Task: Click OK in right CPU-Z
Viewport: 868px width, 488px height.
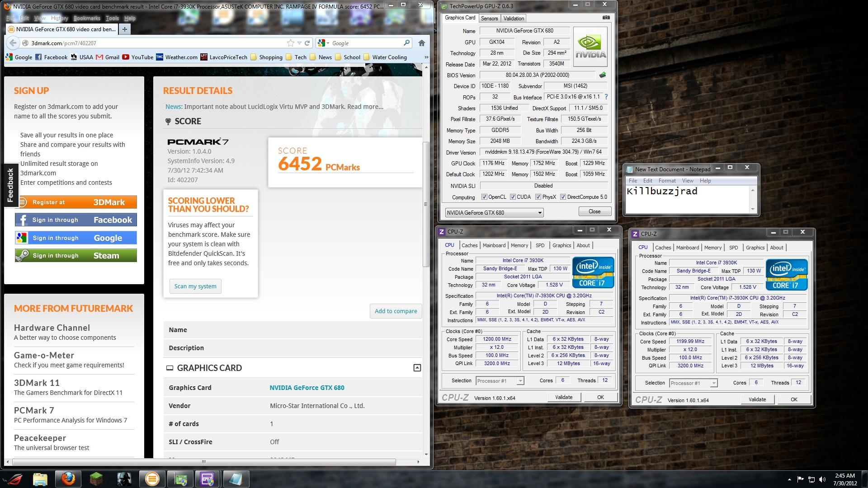Action: tap(794, 399)
